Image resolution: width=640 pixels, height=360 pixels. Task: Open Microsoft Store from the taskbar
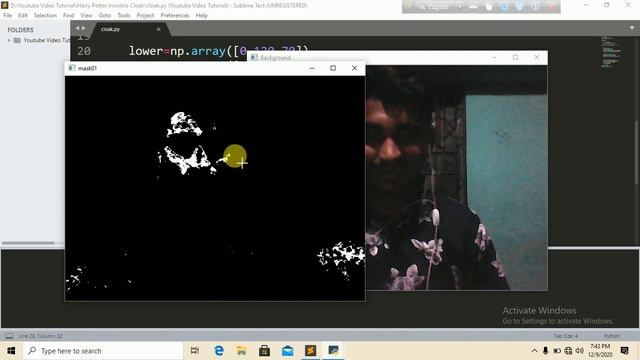tap(264, 351)
